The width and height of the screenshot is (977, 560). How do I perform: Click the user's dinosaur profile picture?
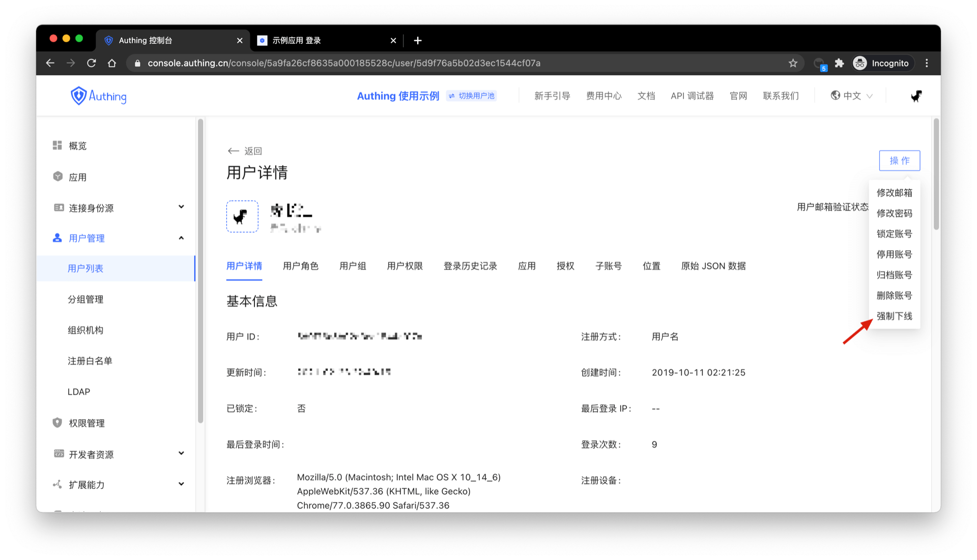[x=242, y=217]
